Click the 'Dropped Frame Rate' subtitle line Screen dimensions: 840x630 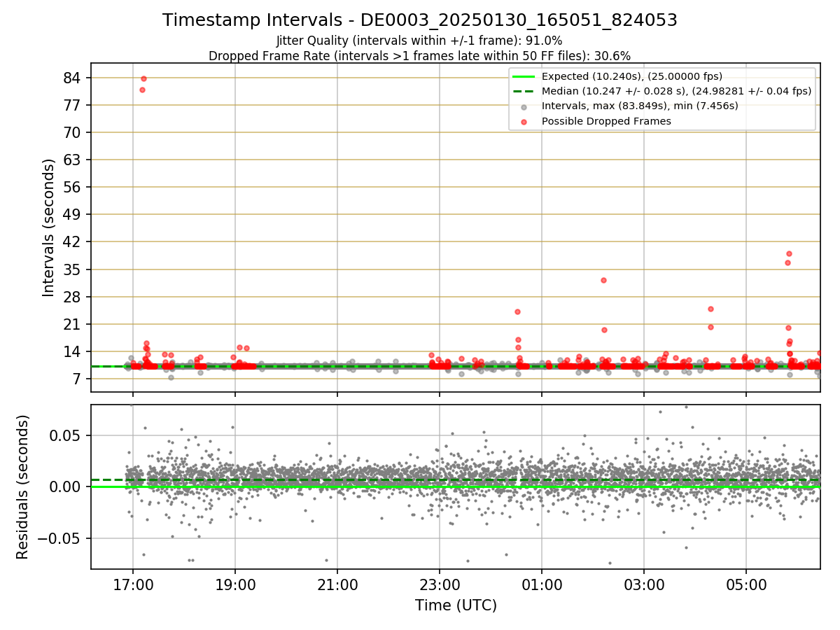(x=420, y=56)
